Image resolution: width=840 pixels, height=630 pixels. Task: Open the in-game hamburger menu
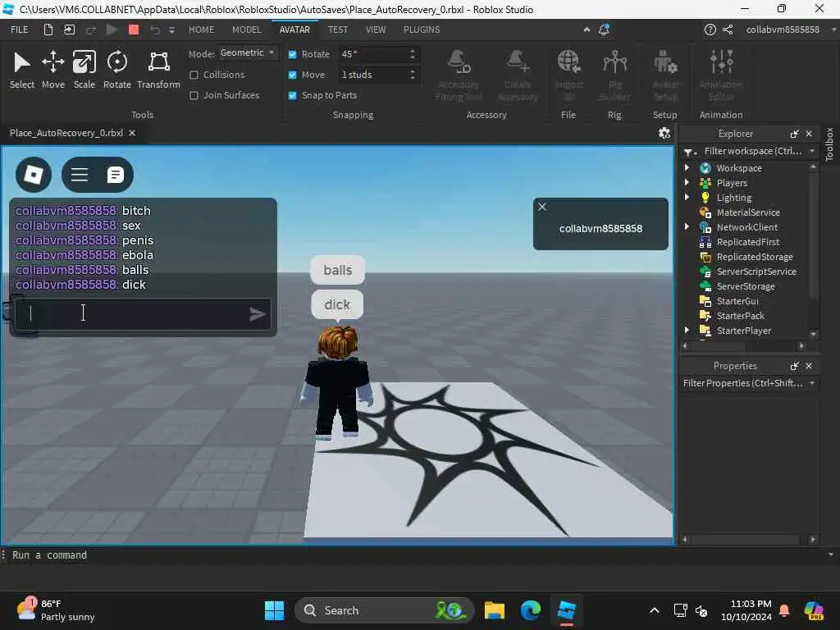coord(80,175)
